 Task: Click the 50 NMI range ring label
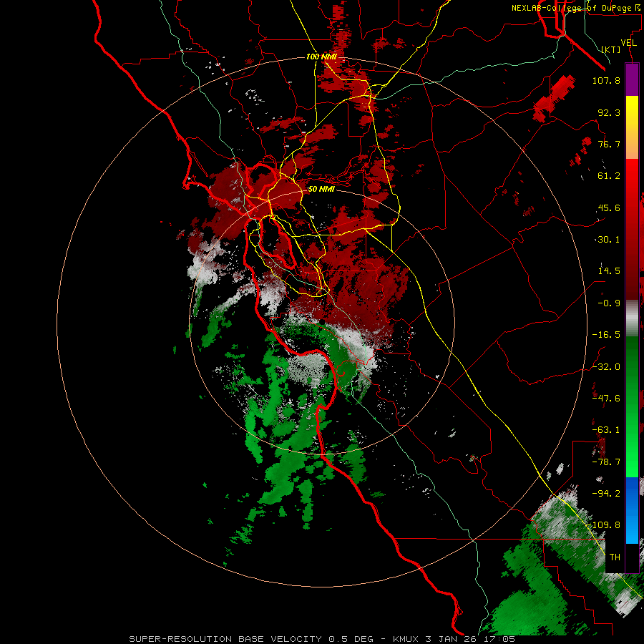(321, 189)
